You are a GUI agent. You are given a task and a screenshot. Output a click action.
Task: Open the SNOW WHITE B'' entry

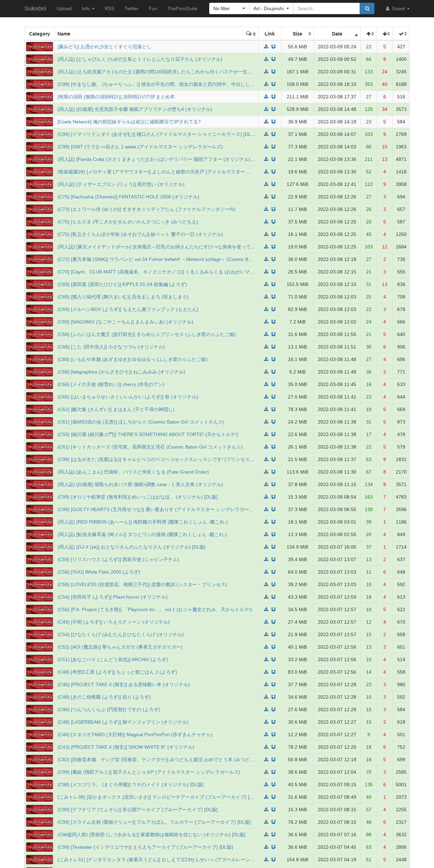[126, 747]
